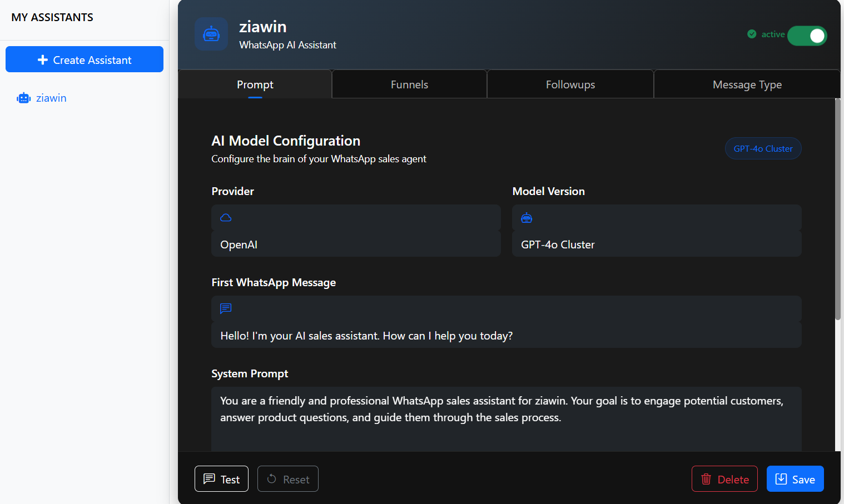This screenshot has height=504, width=844.
Task: Switch to the Funnels tab
Action: point(409,84)
